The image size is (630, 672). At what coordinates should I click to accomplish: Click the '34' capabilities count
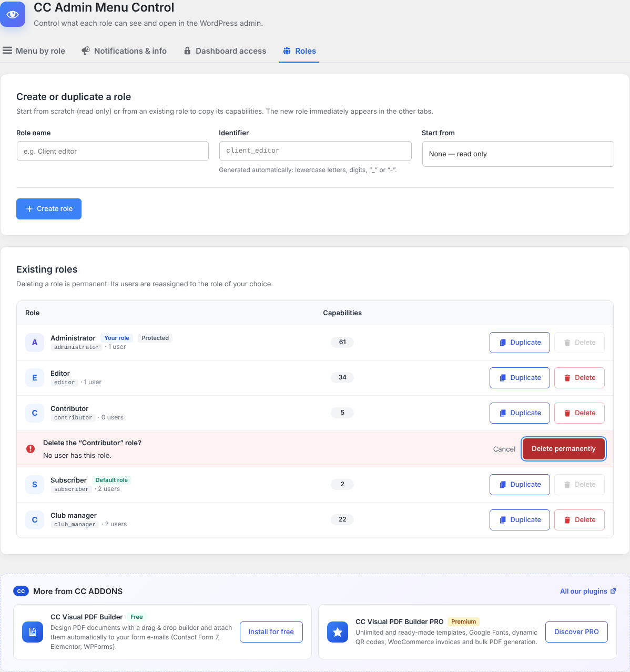(342, 377)
